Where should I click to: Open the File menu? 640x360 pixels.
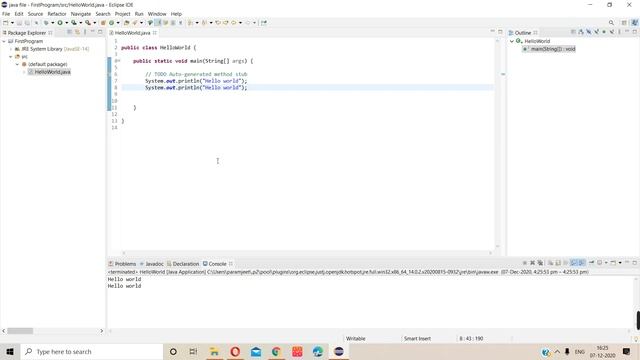(x=6, y=14)
